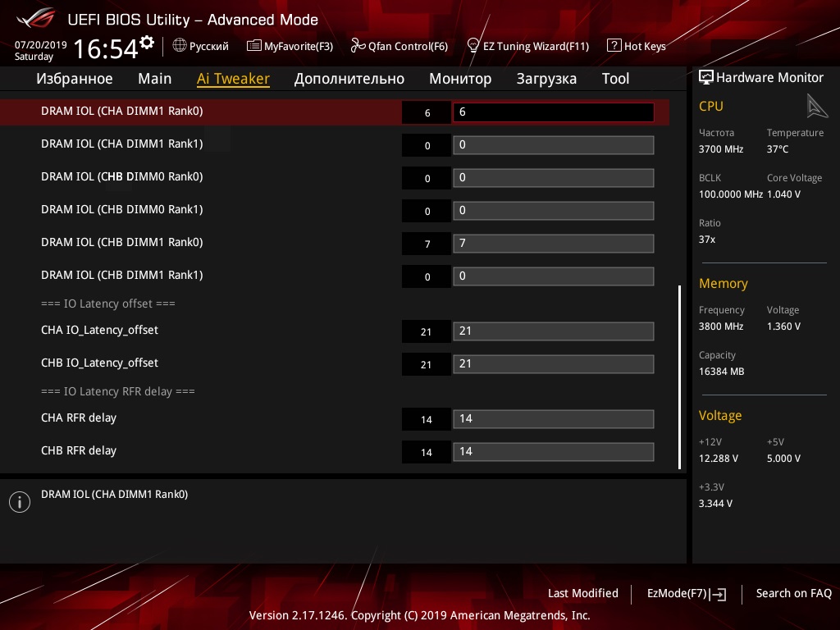Open the Дополнительно tab
Image resolution: width=840 pixels, height=630 pixels.
point(349,79)
